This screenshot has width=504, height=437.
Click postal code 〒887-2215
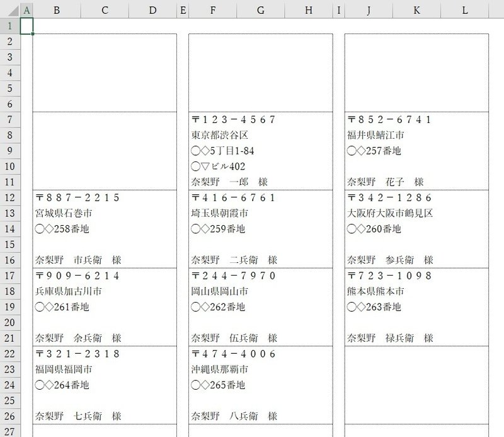[77, 197]
